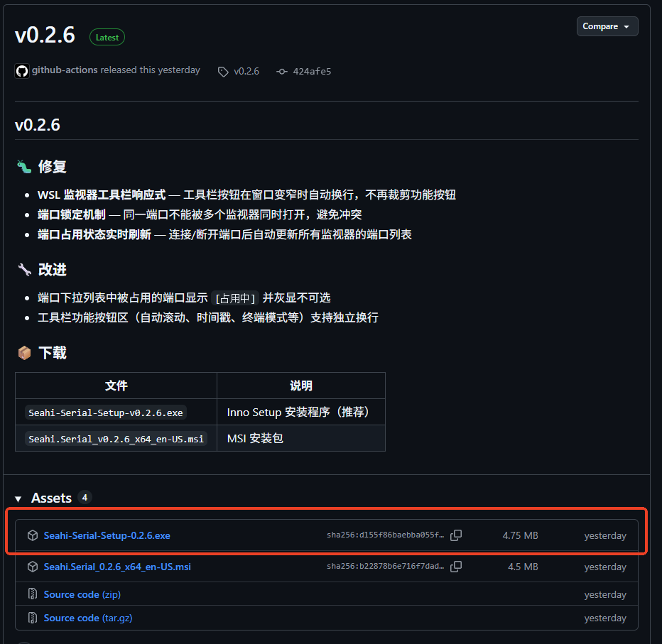
Task: Click the [占用中] inline code text
Action: tap(235, 298)
